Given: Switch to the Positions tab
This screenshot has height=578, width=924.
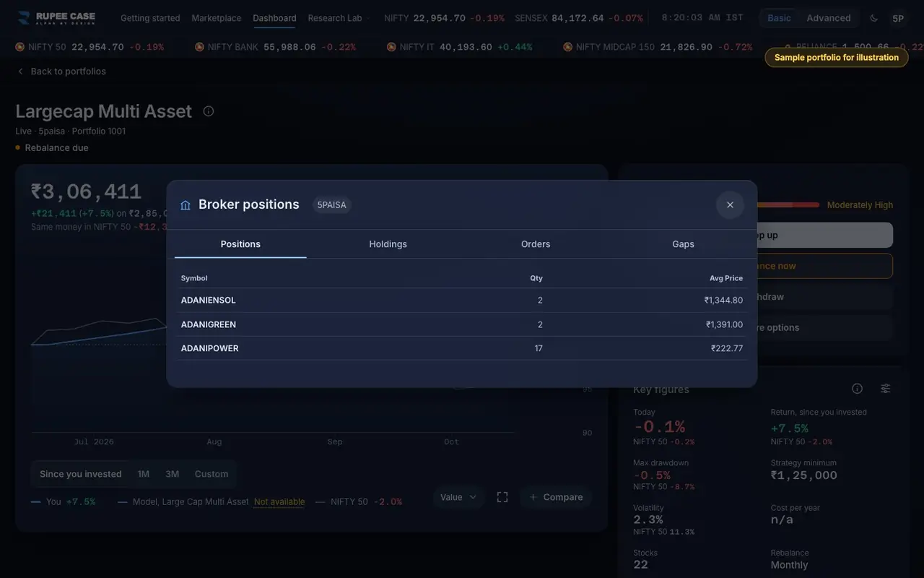Looking at the screenshot, I should [x=240, y=244].
